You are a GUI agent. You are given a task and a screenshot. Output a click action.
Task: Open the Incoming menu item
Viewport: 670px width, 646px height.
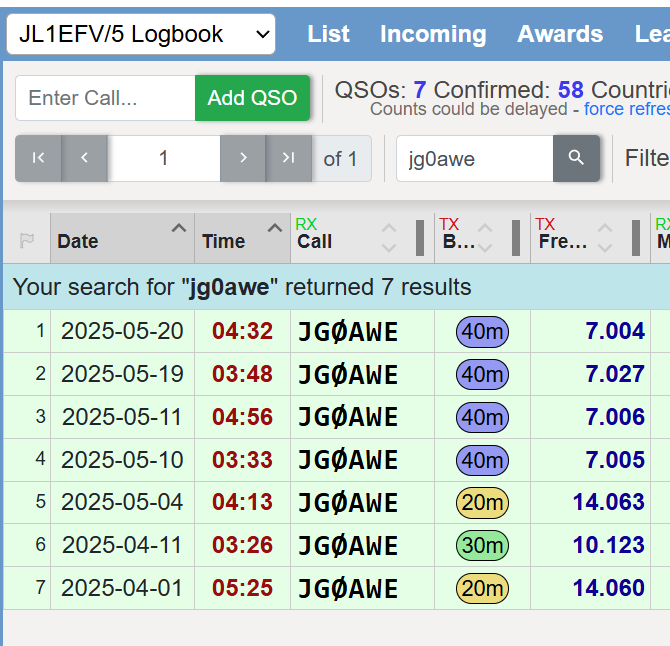(433, 34)
